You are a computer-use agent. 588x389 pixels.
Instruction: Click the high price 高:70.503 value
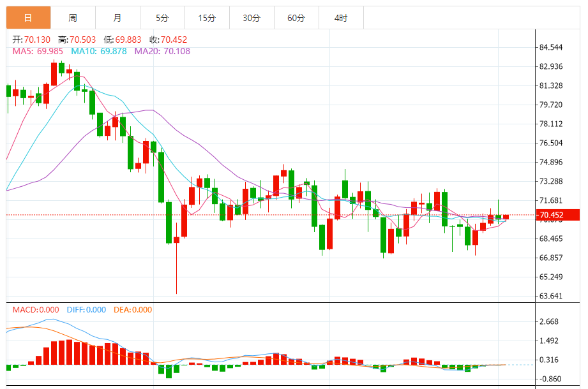[77, 40]
